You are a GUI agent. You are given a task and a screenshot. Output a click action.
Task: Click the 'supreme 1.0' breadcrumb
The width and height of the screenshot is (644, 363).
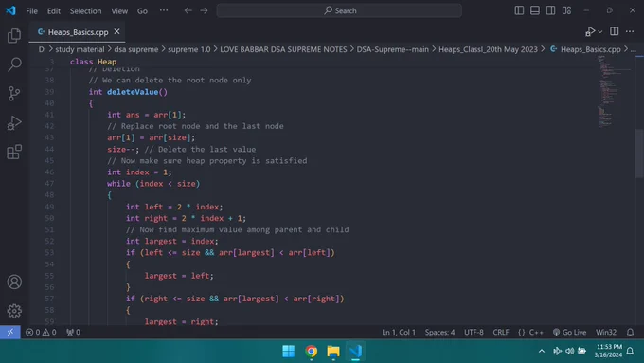pos(188,49)
